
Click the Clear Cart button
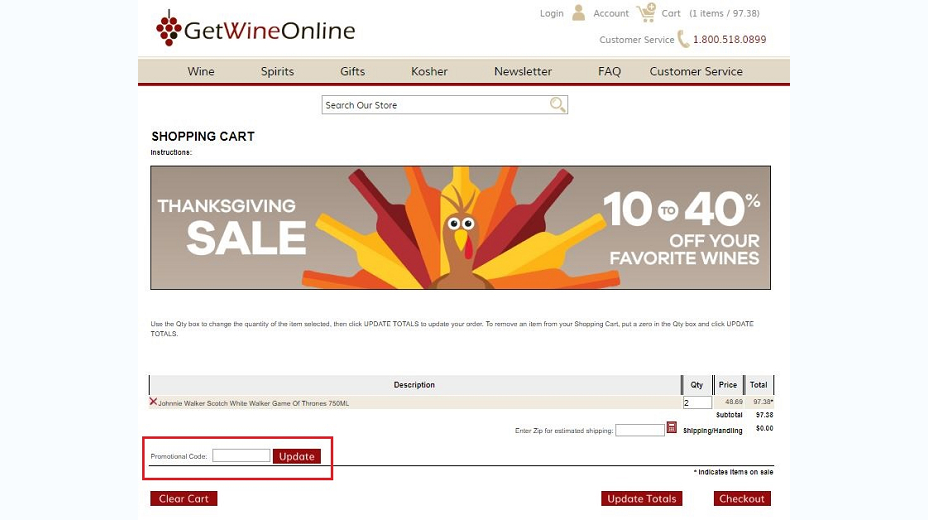[183, 499]
